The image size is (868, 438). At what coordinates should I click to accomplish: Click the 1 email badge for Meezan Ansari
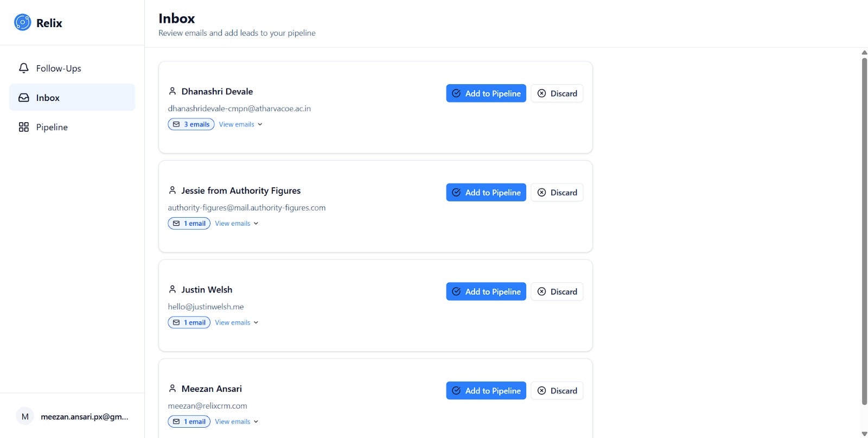coord(189,421)
